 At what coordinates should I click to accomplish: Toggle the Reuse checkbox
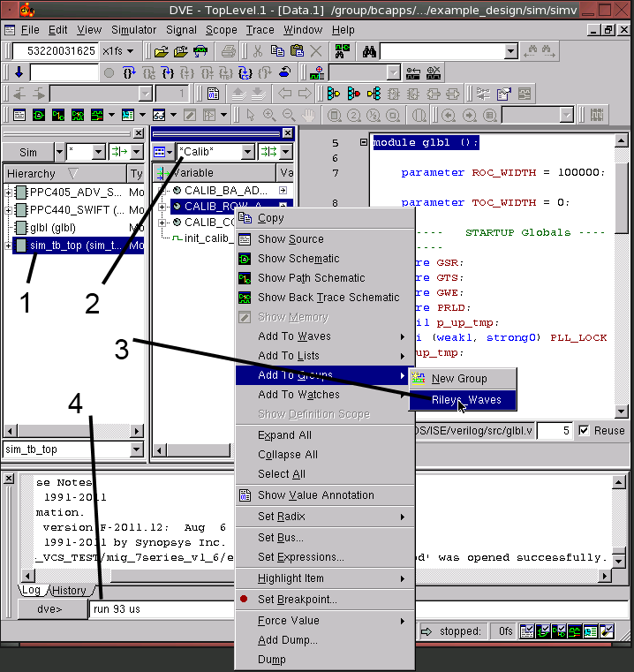point(584,431)
